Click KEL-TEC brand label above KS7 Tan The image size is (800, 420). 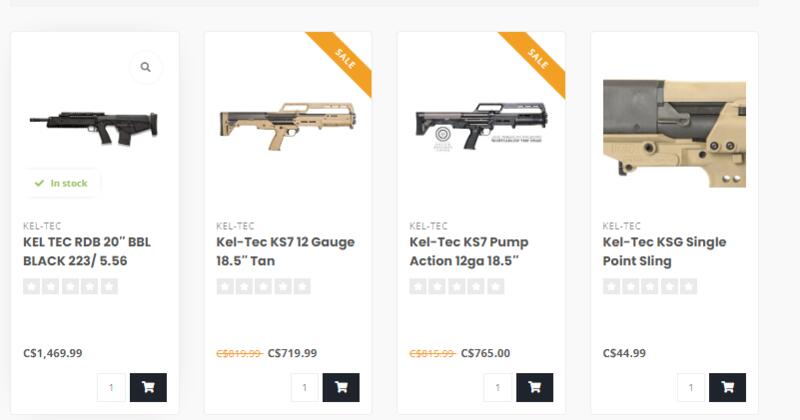click(x=235, y=226)
